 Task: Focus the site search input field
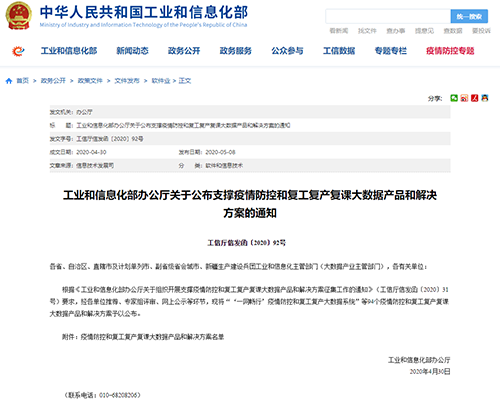tap(388, 16)
